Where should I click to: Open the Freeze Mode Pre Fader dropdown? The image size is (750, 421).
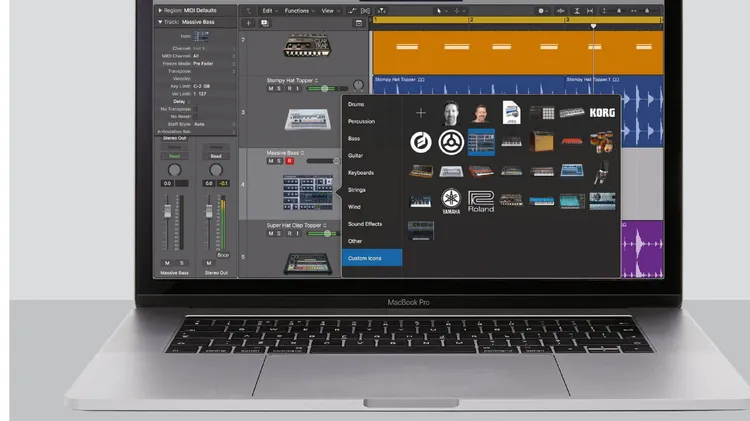click(x=213, y=64)
